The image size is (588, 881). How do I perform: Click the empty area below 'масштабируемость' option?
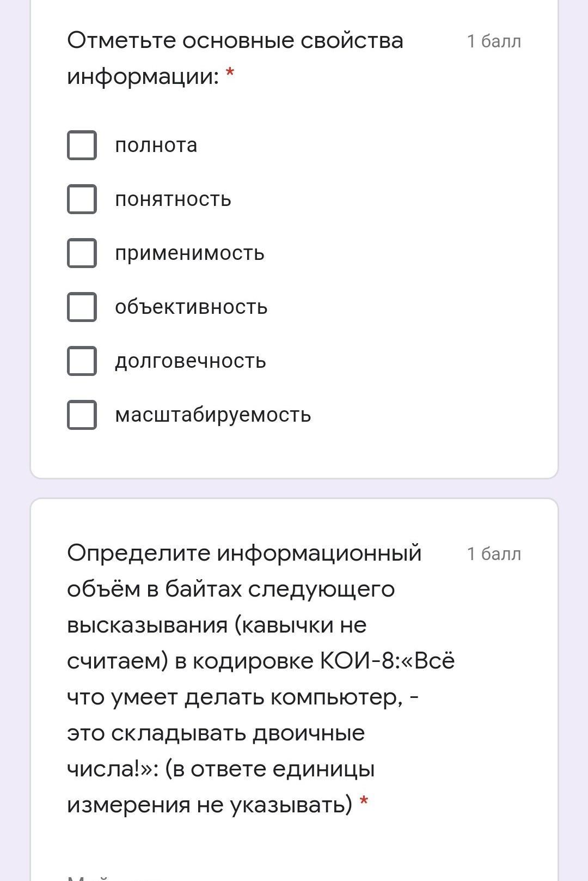coord(294,453)
